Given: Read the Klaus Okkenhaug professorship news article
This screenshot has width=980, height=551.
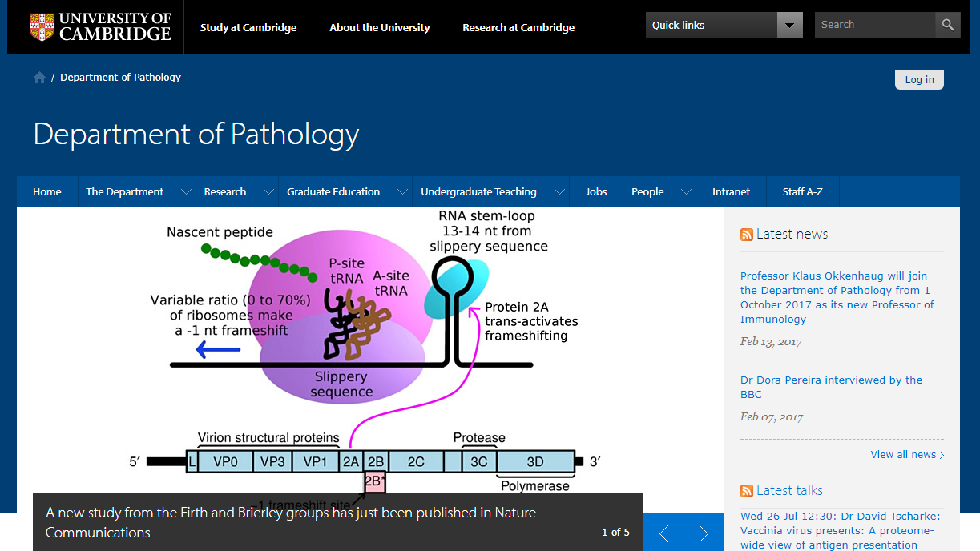Looking at the screenshot, I should coord(837,297).
